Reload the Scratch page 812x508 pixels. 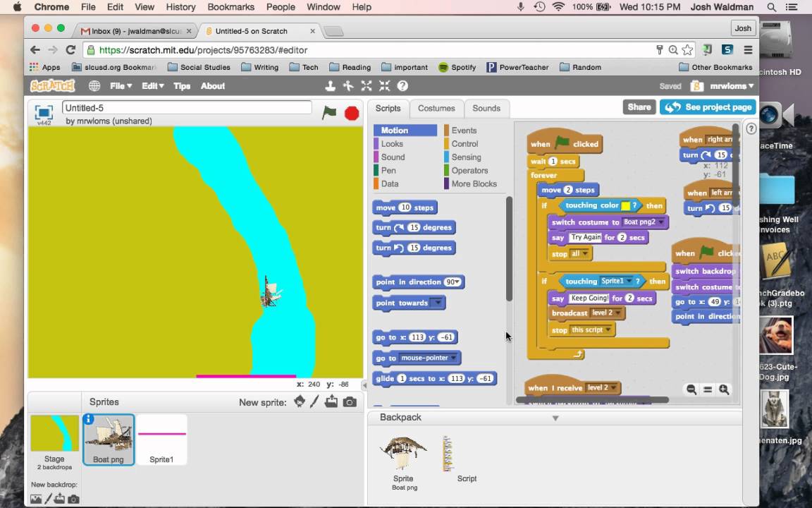[71, 50]
